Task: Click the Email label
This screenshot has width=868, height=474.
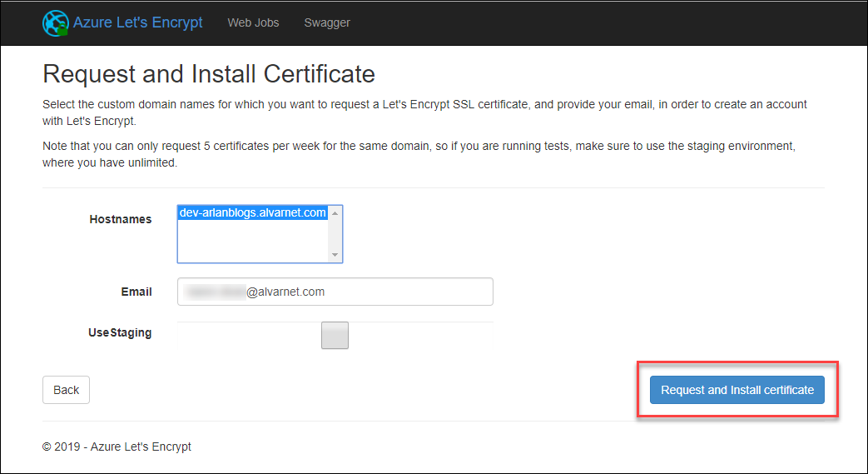Action: [136, 292]
